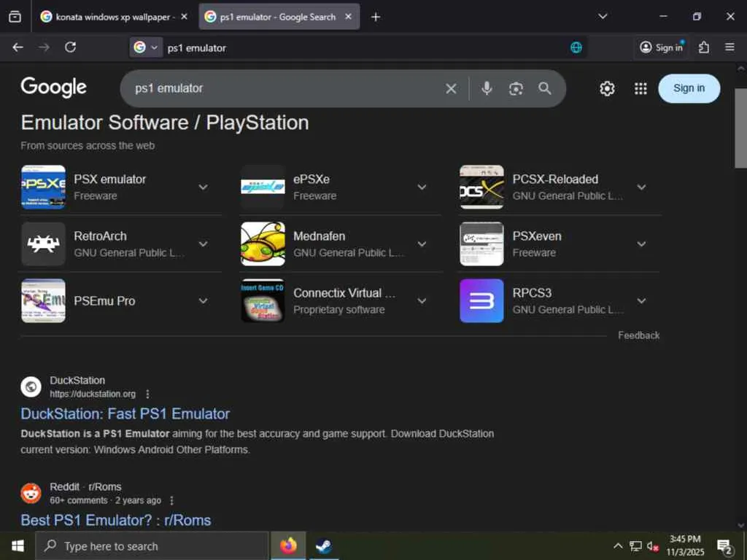This screenshot has width=747, height=560.
Task: Open DuckStation: Fast PS1 Emulator result
Action: click(125, 413)
